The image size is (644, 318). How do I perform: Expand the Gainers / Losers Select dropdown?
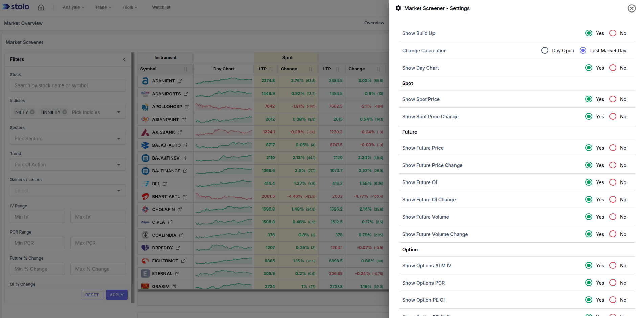pyautogui.click(x=67, y=190)
